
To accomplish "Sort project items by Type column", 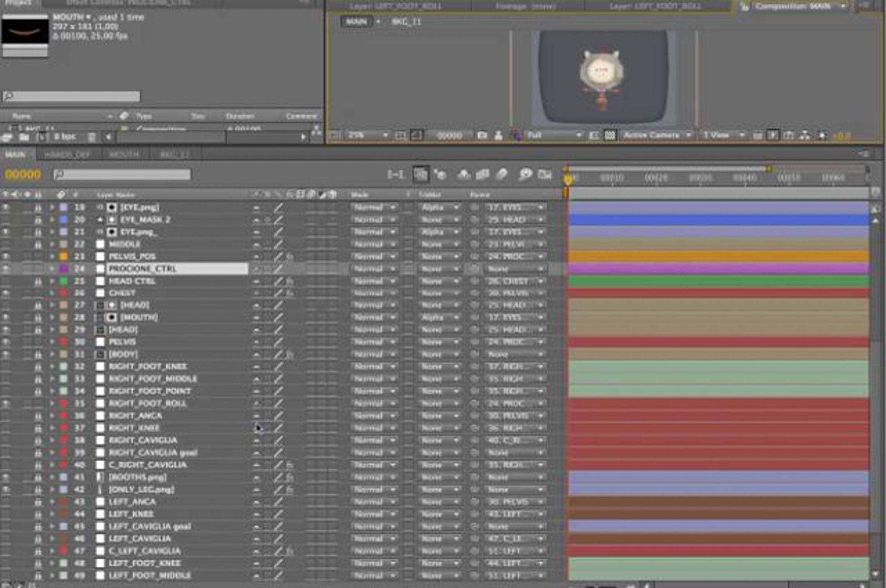I will pos(144,116).
